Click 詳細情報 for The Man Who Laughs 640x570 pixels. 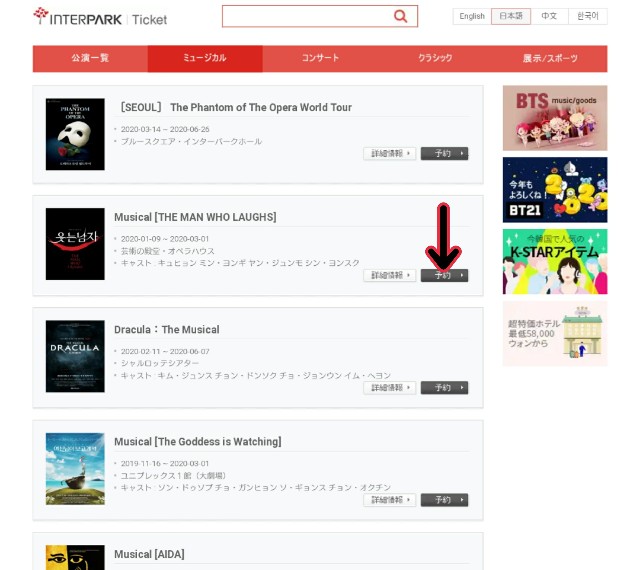coord(390,276)
